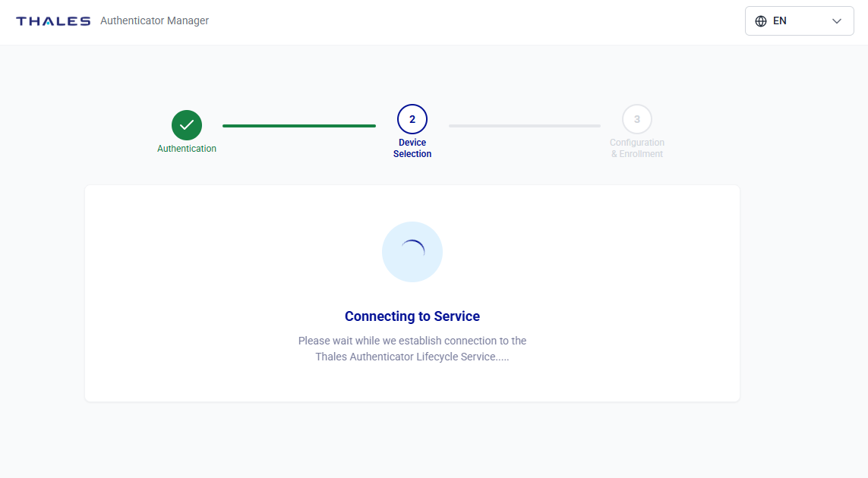Expand the language chevron arrow
Viewport: 868px width, 478px height.
point(836,21)
